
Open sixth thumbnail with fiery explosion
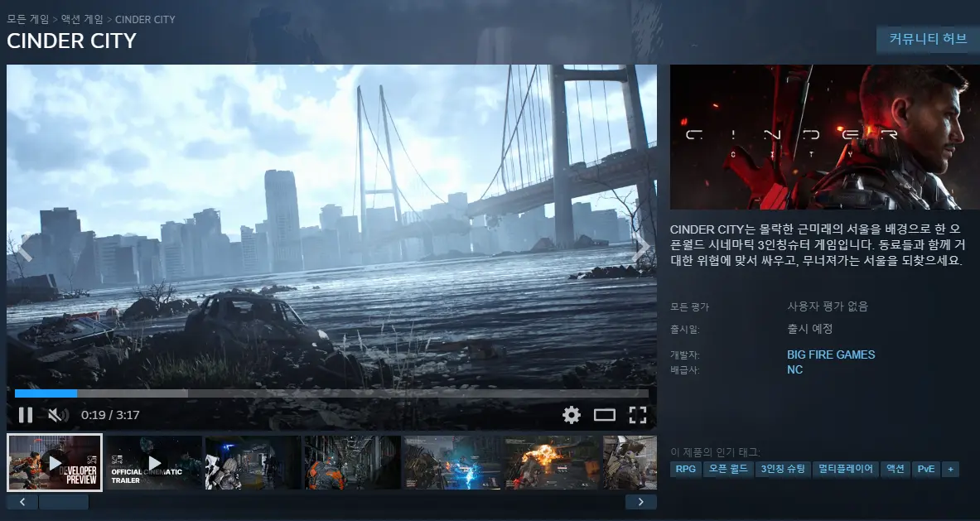551,463
